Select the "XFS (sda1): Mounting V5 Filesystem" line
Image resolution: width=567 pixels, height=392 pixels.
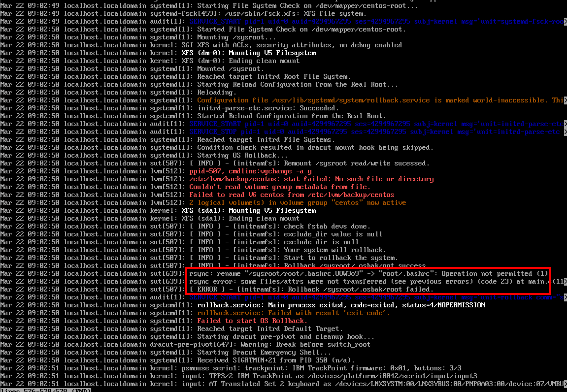(248, 210)
